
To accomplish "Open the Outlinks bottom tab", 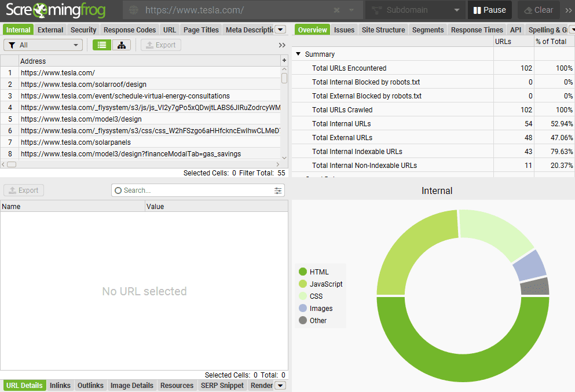I will (90, 386).
